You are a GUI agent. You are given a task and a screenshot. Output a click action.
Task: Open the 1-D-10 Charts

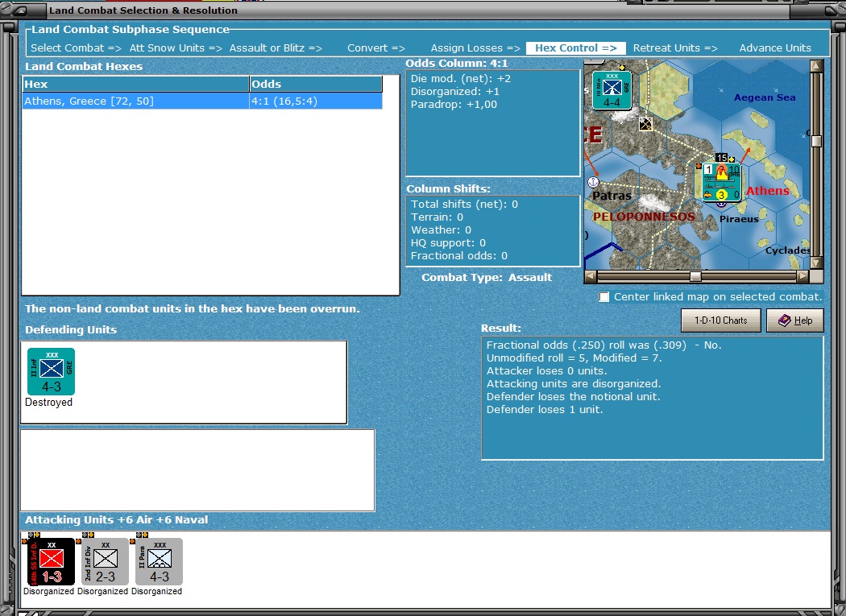(721, 320)
